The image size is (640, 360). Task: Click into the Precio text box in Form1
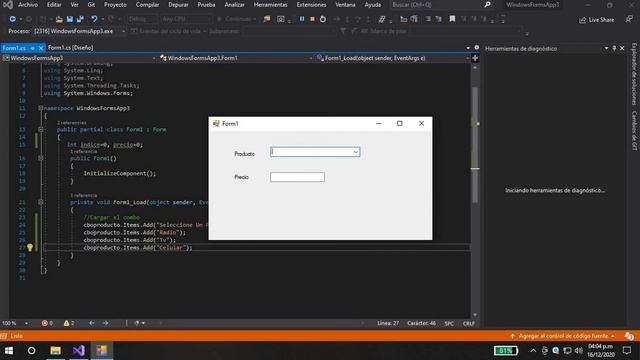[x=297, y=177]
